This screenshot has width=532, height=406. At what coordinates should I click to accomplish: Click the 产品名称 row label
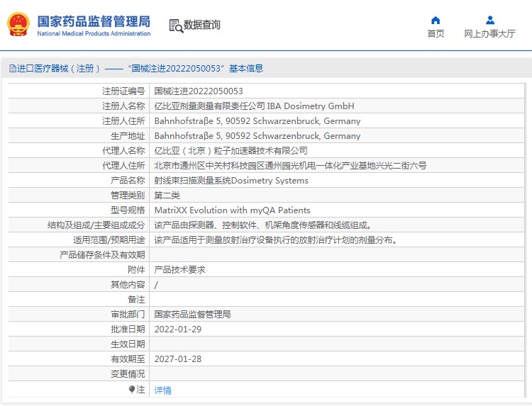tap(128, 181)
